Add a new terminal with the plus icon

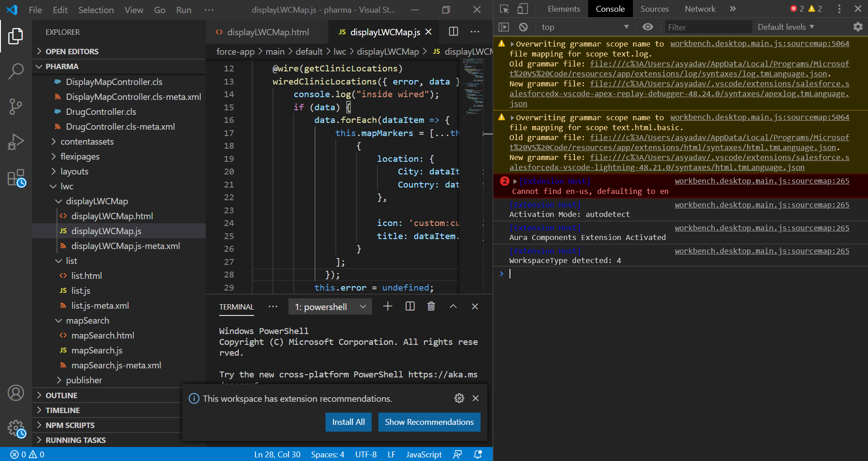point(387,306)
